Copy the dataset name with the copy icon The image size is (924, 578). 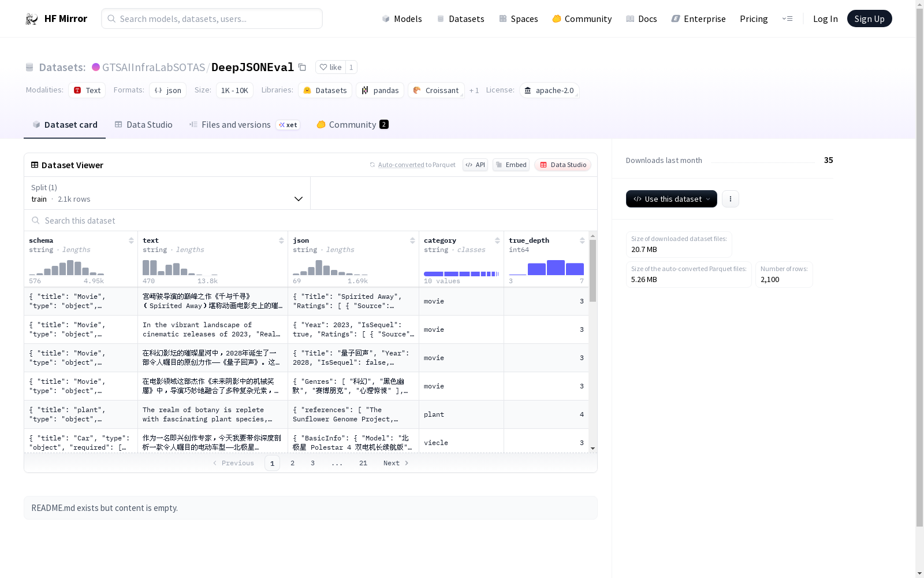click(x=302, y=68)
